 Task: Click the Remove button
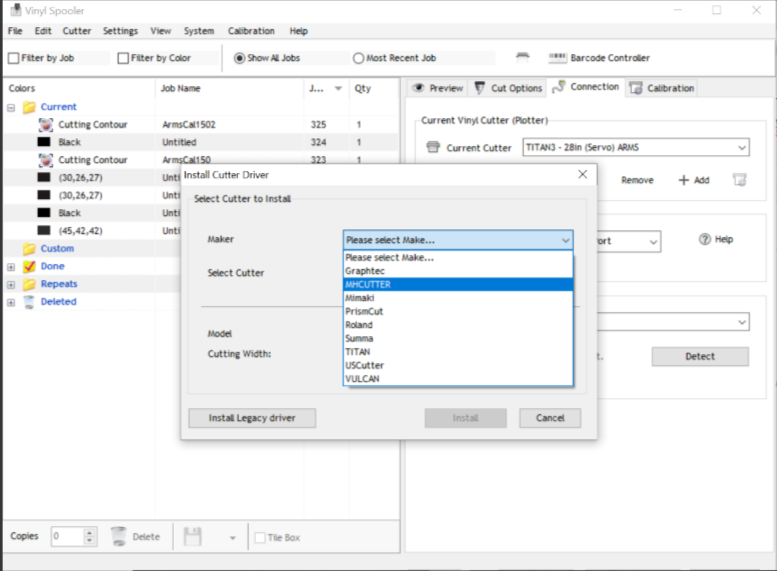point(637,180)
